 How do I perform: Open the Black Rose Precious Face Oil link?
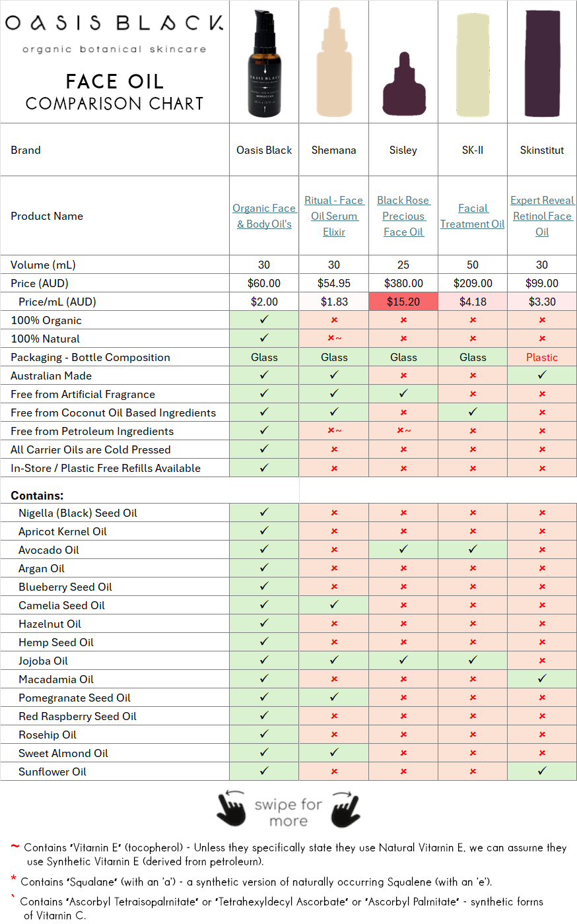(x=403, y=216)
